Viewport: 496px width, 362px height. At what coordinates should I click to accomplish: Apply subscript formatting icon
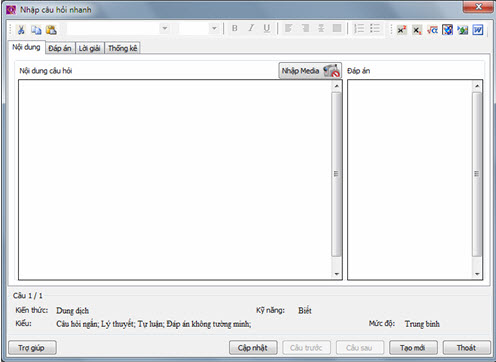coord(417,30)
